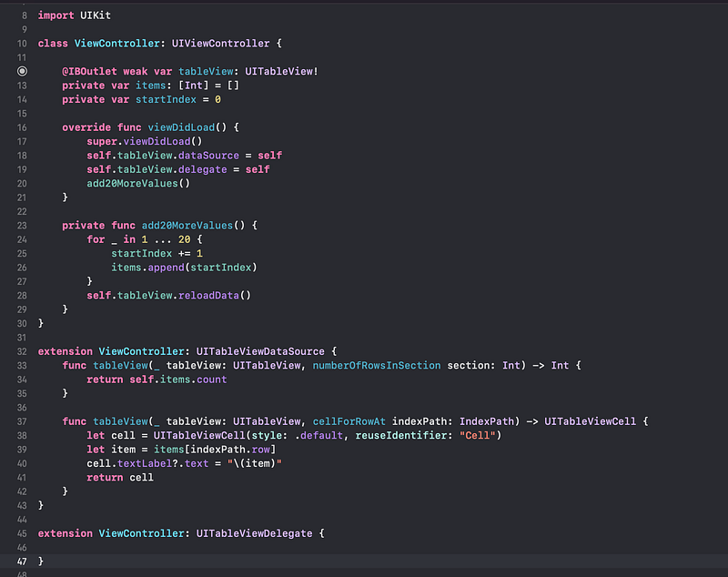Image resolution: width=728 pixels, height=577 pixels.
Task: Click the IBOutlet connection circle in the gutter
Action: pos(22,71)
